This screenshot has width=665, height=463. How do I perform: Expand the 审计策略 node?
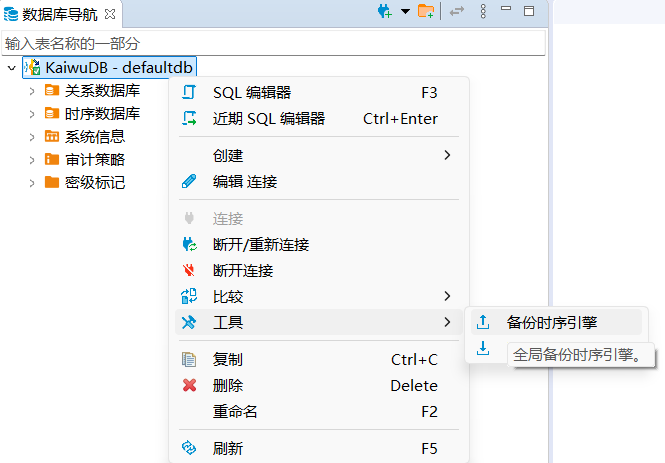[x=32, y=160]
